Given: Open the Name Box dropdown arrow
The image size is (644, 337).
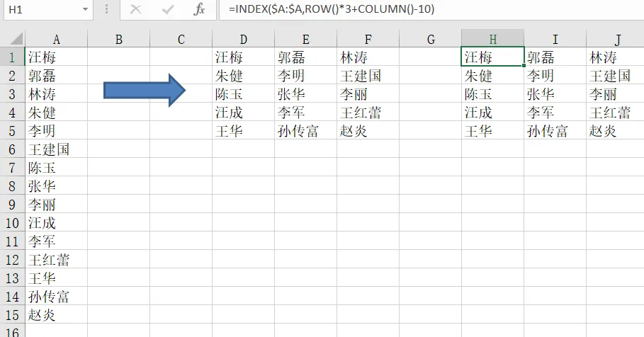Looking at the screenshot, I should tap(85, 10).
